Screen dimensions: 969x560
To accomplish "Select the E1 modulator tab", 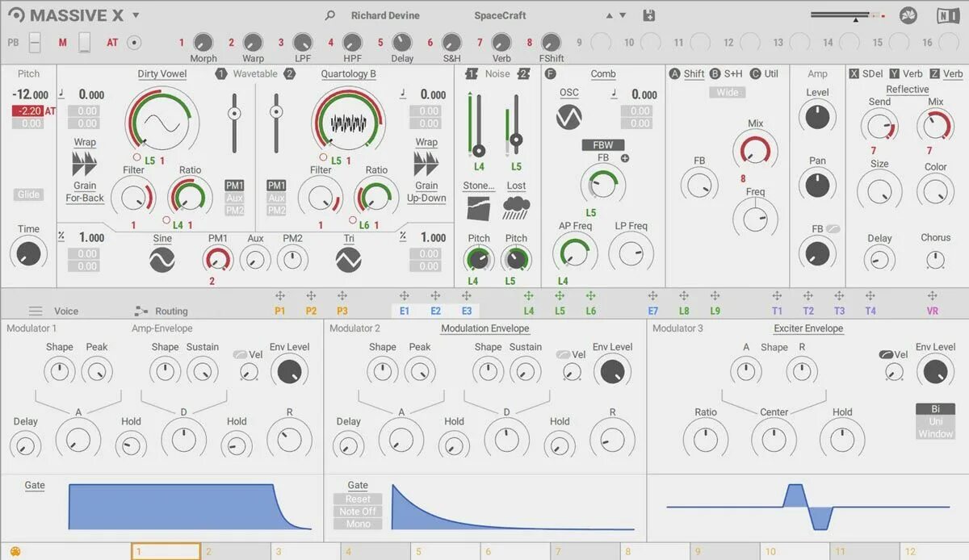I will click(x=405, y=311).
